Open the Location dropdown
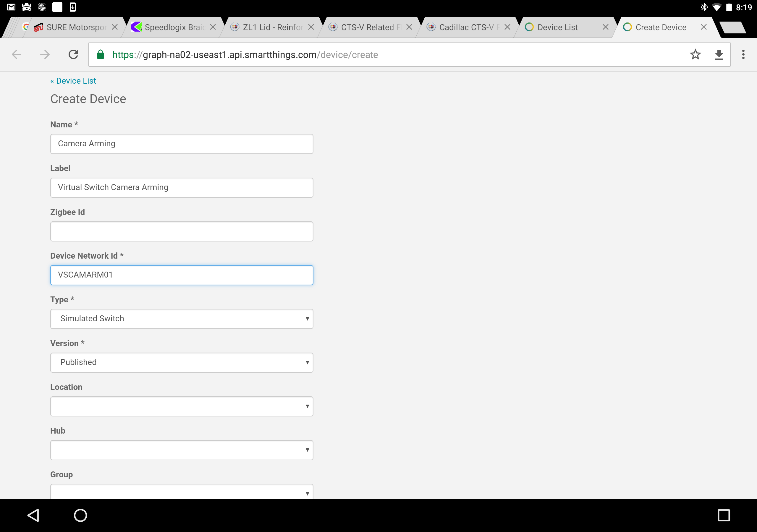757x532 pixels. tap(182, 406)
